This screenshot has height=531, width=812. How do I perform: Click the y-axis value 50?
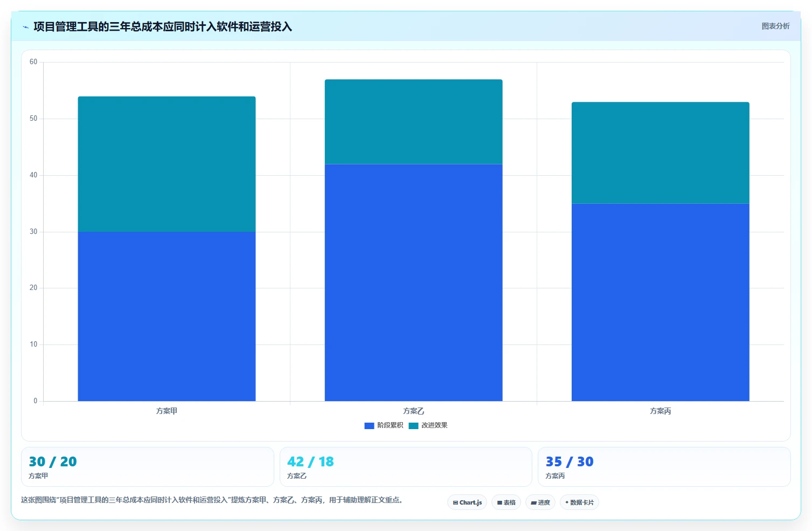33,119
